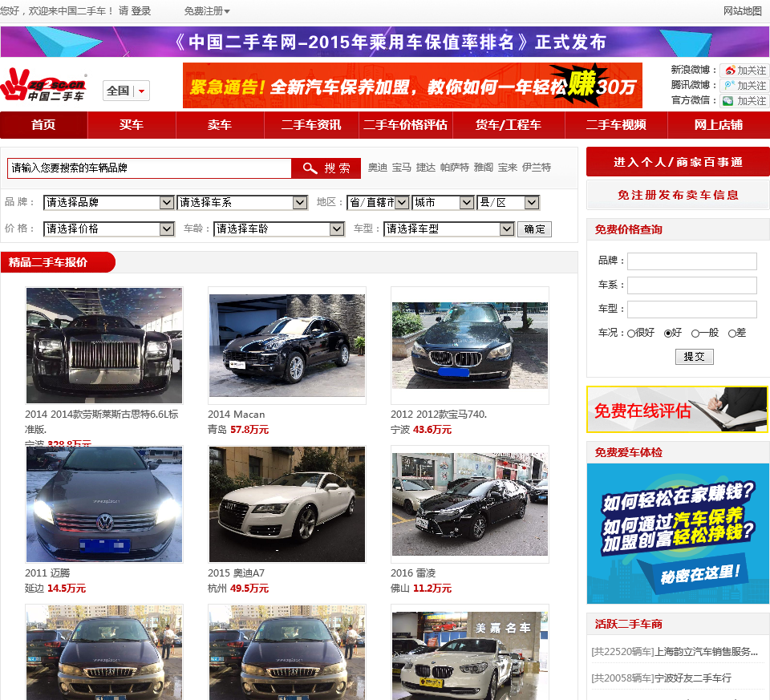The image size is (770, 700).
Task: Open the 如何轻松在家赚钱 ad banner
Action: coord(678,533)
